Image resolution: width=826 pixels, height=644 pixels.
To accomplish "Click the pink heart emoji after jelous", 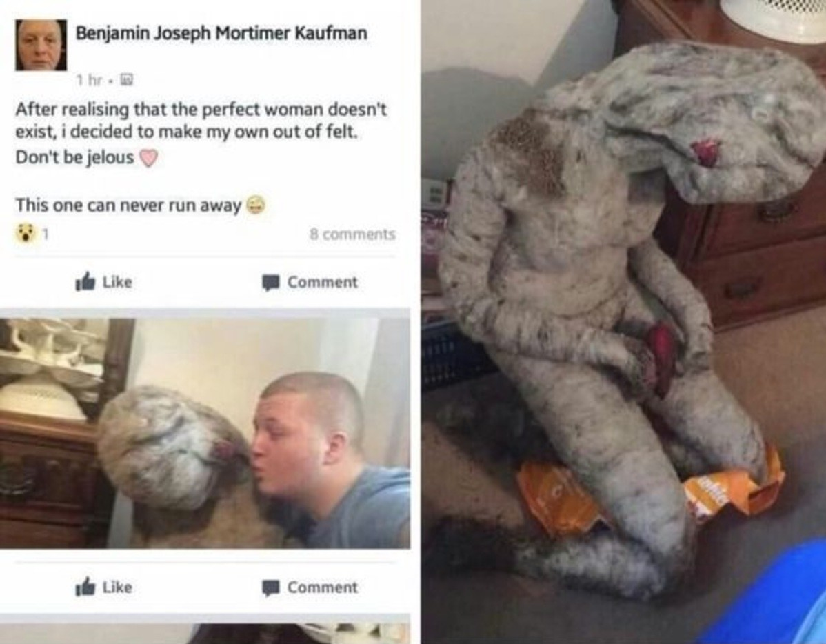I will 148,158.
